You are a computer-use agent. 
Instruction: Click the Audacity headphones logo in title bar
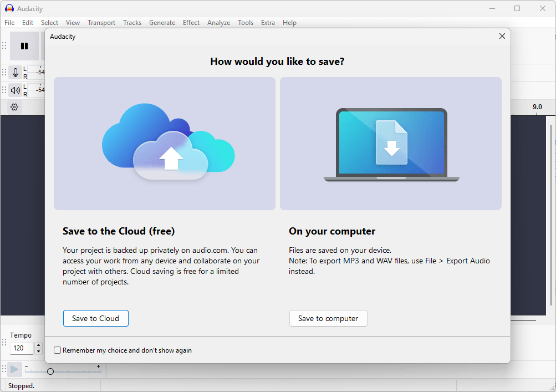pyautogui.click(x=9, y=8)
